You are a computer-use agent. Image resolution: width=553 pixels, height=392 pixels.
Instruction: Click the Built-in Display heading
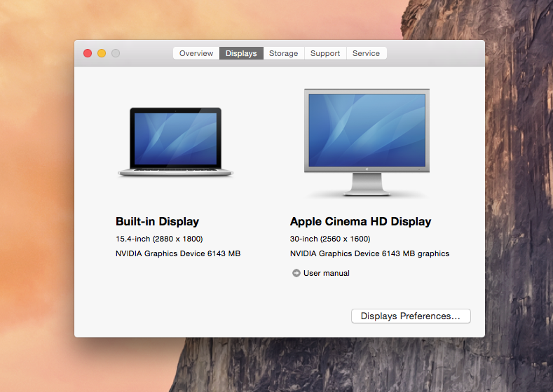157,221
